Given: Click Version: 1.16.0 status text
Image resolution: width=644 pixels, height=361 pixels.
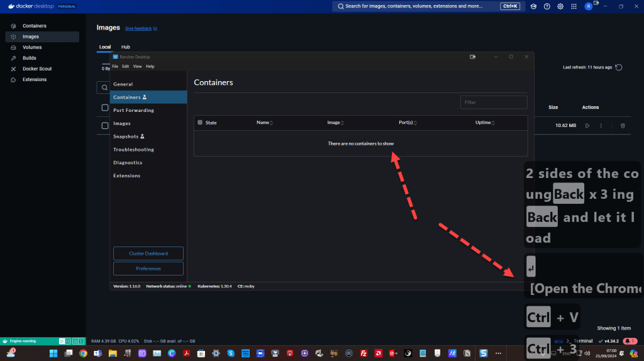Looking at the screenshot, I should pos(126,286).
